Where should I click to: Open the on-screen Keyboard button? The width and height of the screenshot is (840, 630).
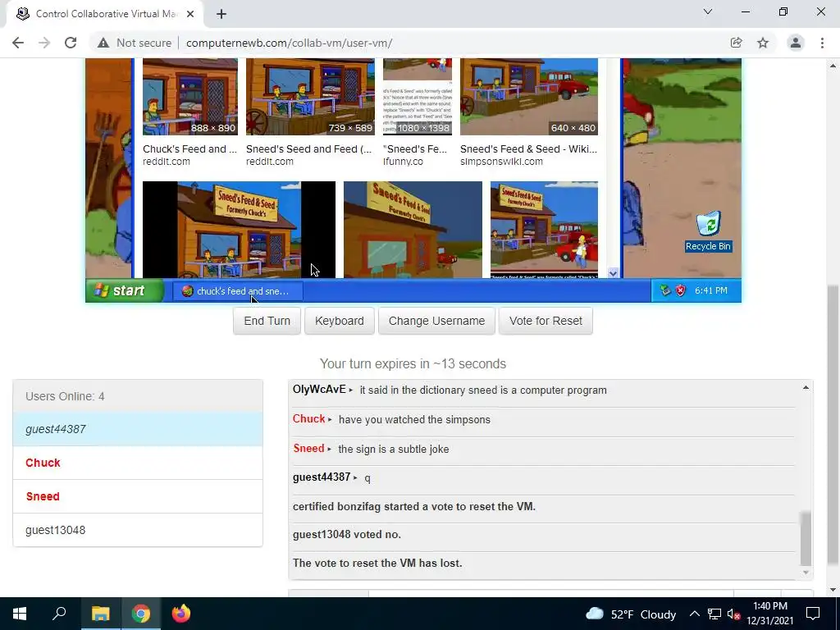point(339,321)
